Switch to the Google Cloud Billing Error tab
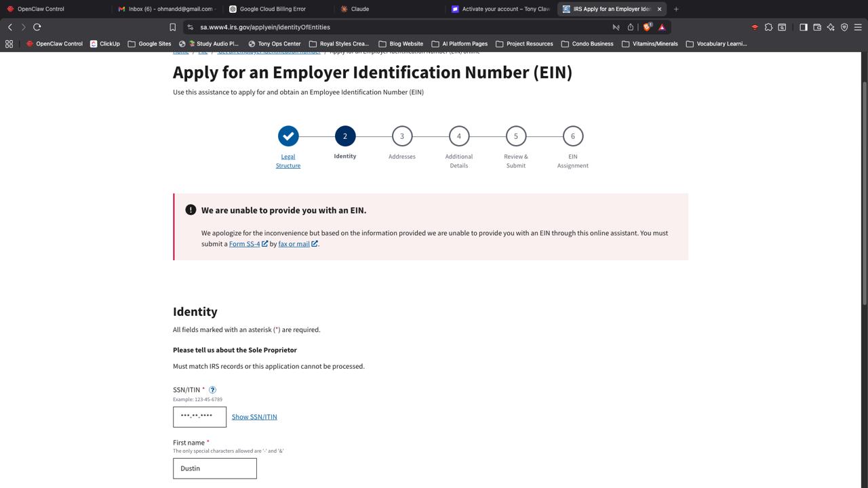868x488 pixels. click(x=273, y=9)
